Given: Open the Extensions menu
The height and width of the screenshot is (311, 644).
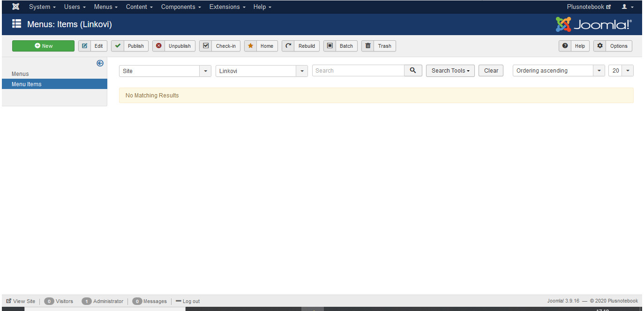Looking at the screenshot, I should click(x=227, y=7).
